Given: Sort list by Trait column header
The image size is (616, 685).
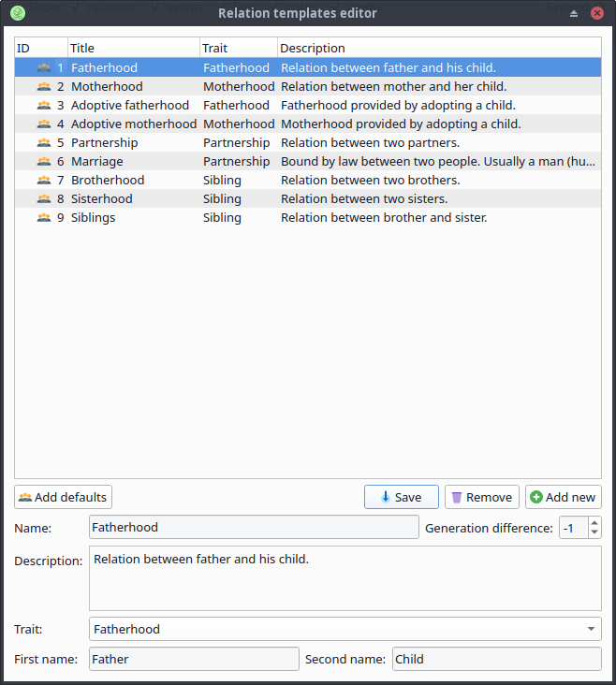Looking at the screenshot, I should (238, 48).
